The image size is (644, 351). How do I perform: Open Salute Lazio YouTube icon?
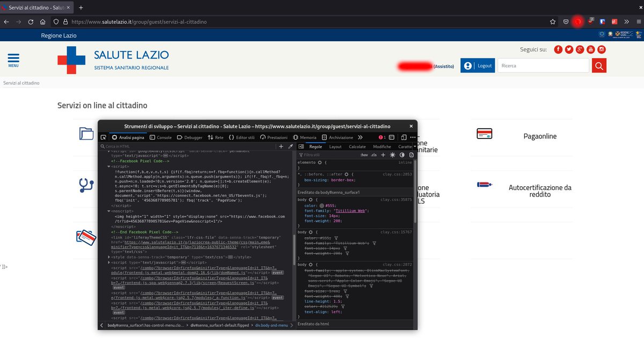point(591,49)
